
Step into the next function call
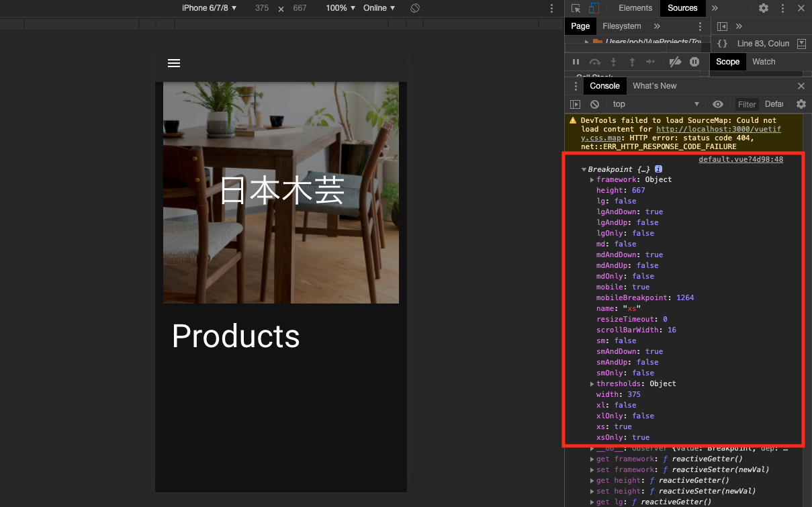[613, 62]
